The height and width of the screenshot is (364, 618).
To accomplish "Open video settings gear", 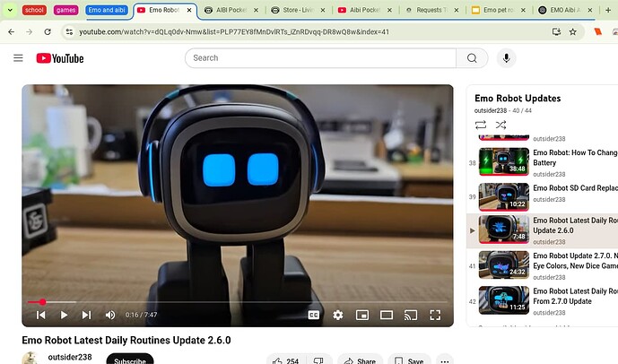I will pyautogui.click(x=338, y=315).
